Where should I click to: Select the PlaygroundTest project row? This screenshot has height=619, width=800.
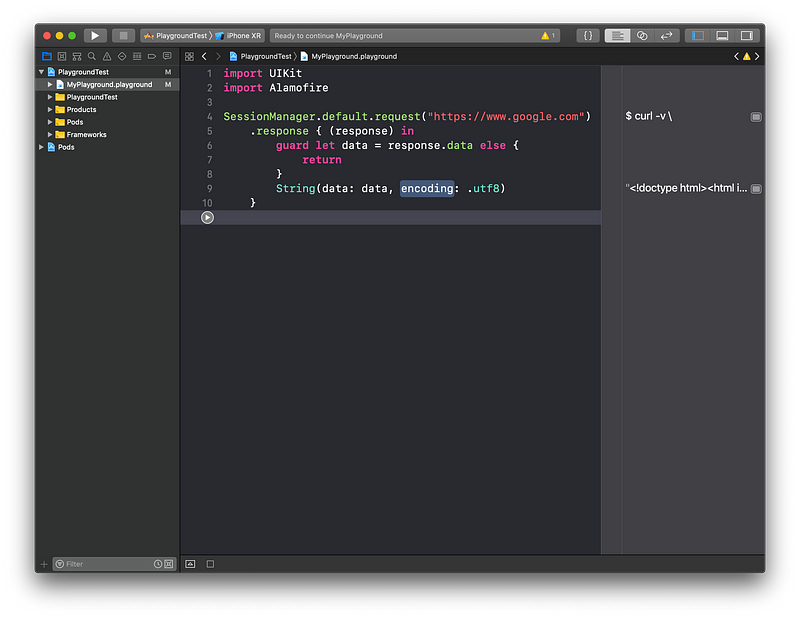tap(107, 72)
